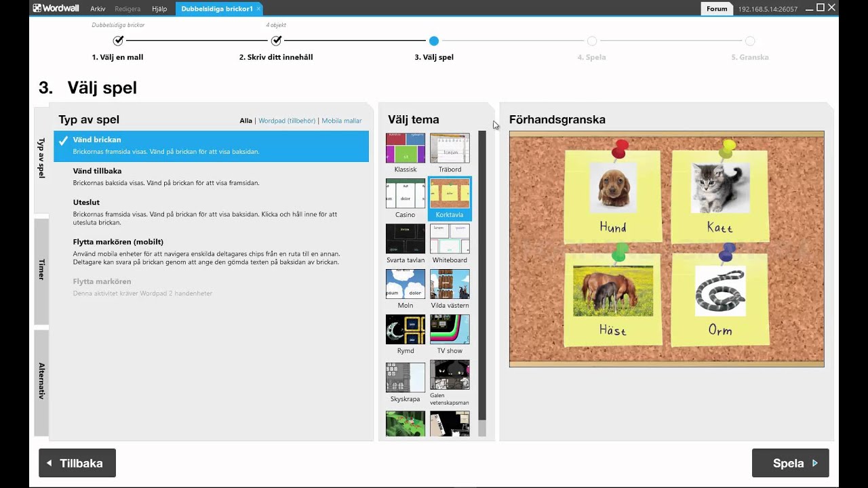
Task: Click the Wordwall logo
Action: point(56,9)
